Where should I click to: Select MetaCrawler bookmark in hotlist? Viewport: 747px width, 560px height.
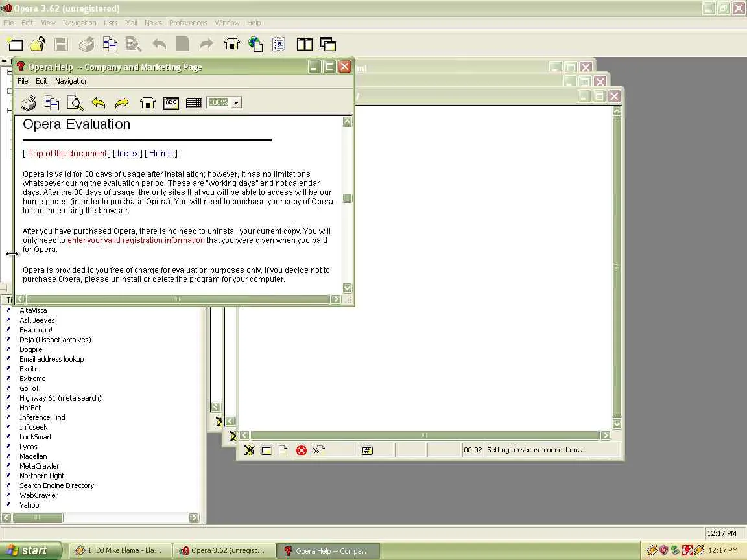39,466
